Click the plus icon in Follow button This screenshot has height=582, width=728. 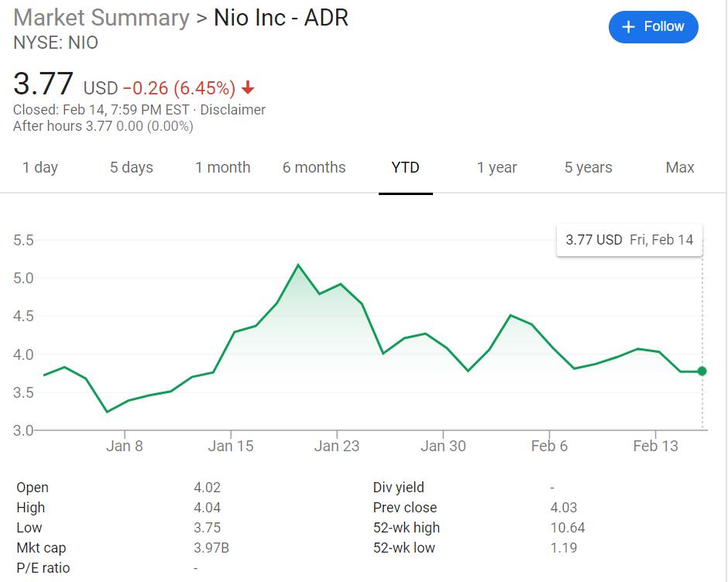pyautogui.click(x=628, y=27)
